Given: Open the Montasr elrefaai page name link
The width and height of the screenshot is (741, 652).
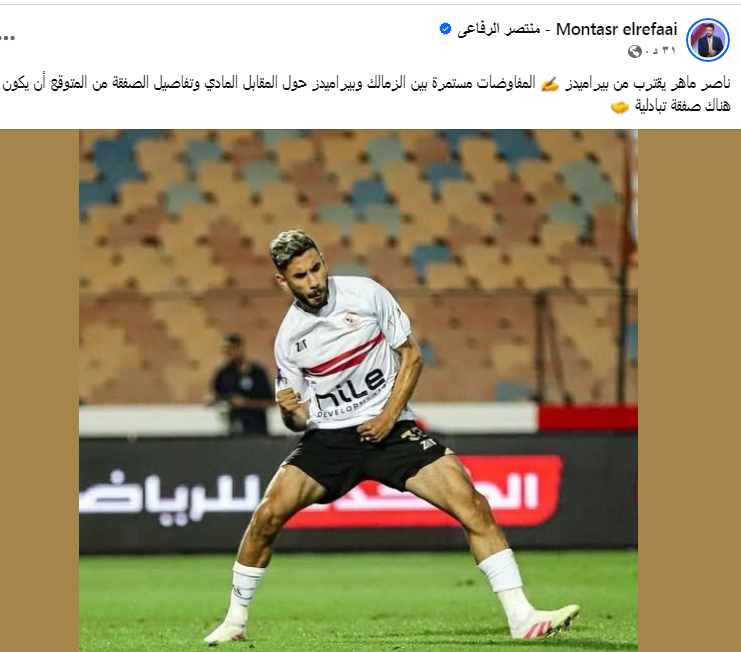Looking at the screenshot, I should point(616,29).
